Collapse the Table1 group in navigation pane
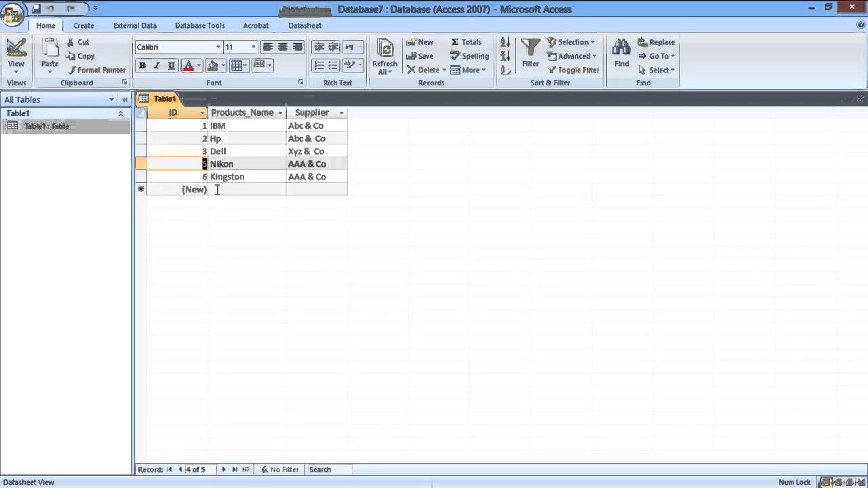 point(121,113)
